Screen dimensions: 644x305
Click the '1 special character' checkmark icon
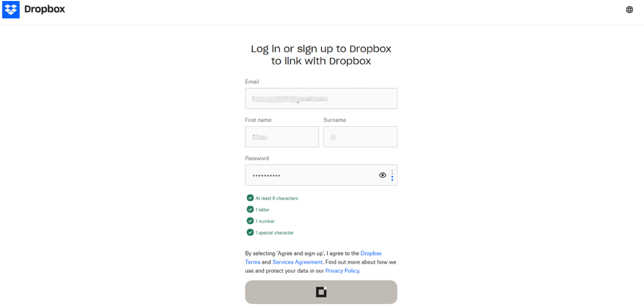[250, 232]
